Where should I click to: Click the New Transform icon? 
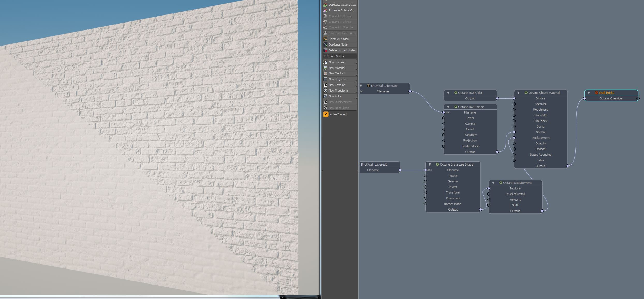click(x=325, y=91)
